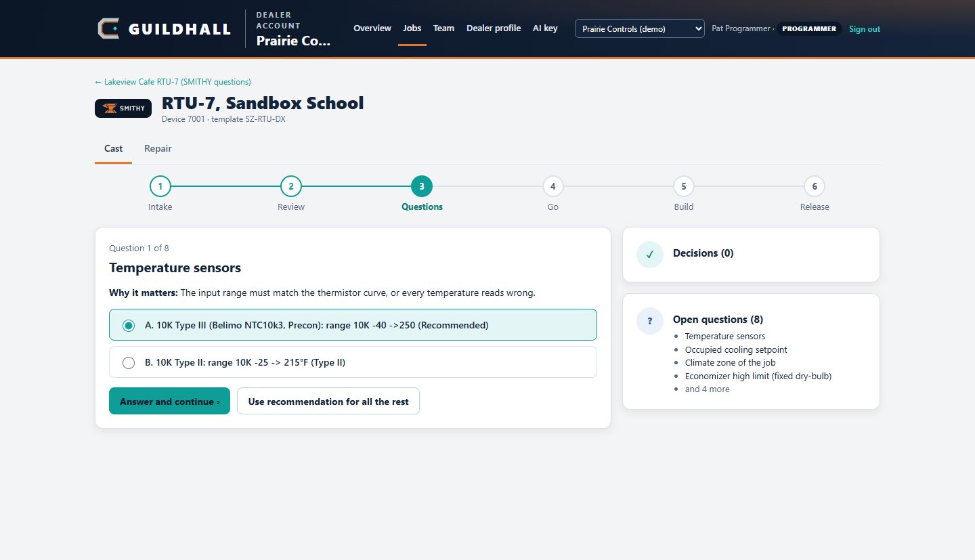Click the 'Question 1 of 8' label
Viewport: 975px width, 560px height.
(x=139, y=249)
